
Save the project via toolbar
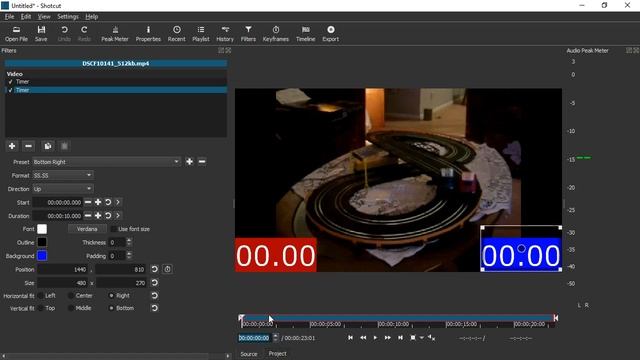click(41, 34)
